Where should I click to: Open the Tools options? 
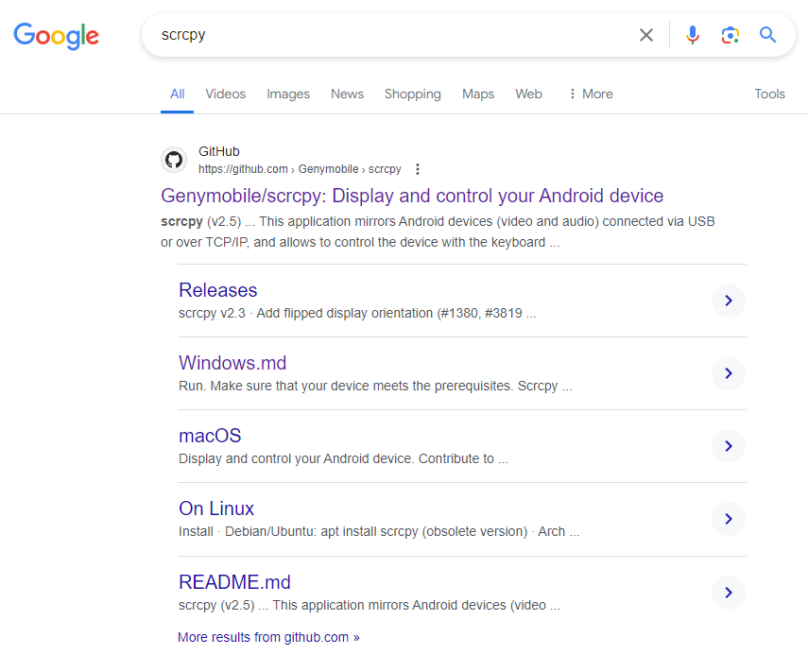coord(769,94)
